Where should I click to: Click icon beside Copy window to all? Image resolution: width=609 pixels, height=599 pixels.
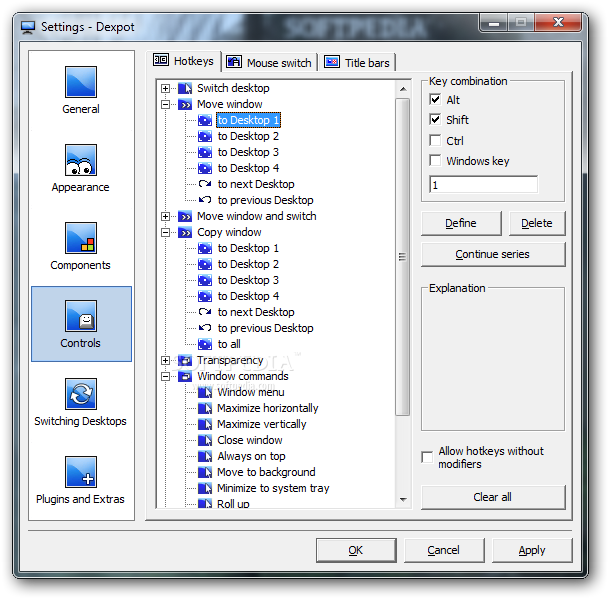[205, 344]
